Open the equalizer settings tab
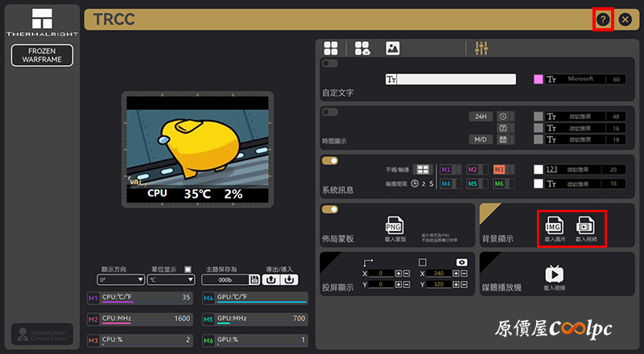The image size is (644, 354). point(481,48)
